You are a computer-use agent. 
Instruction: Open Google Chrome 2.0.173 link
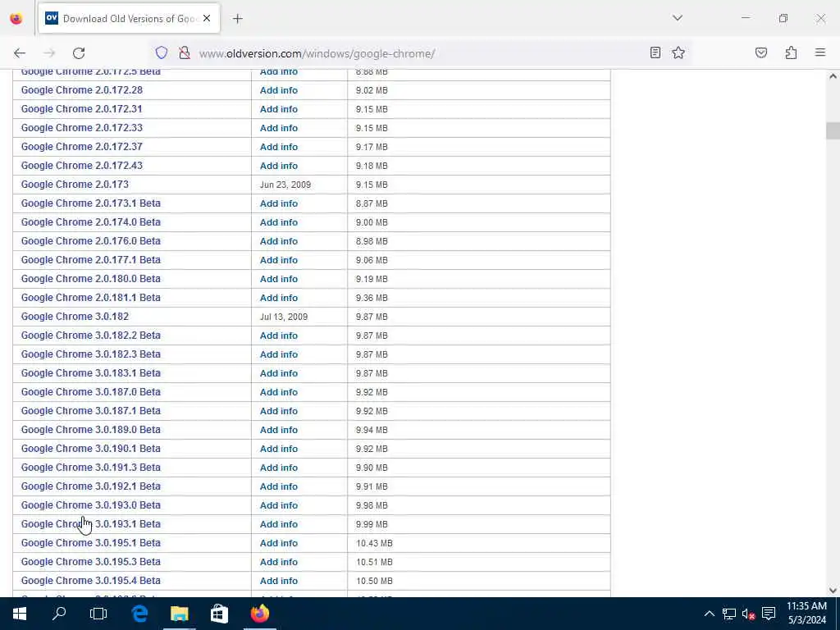75,185
